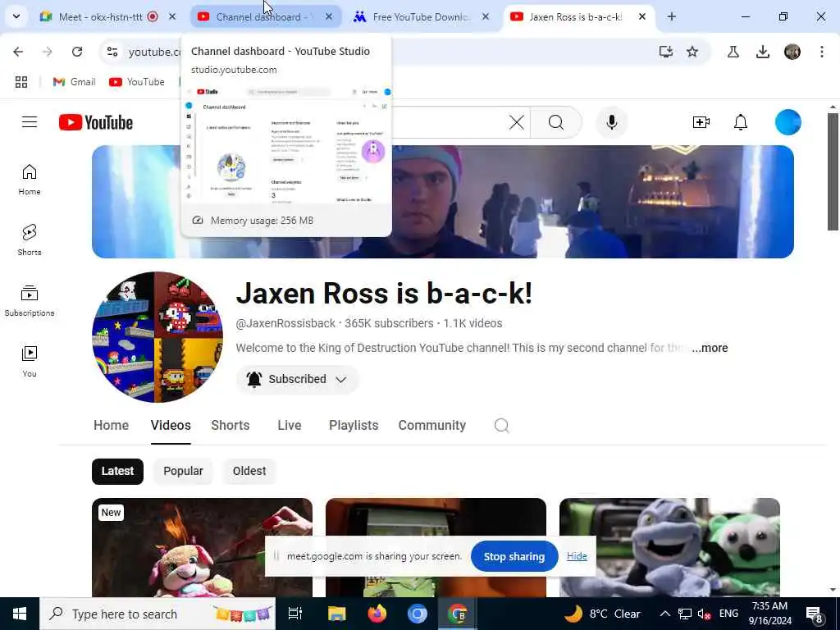Screen dimensions: 840x630
Task: Open Subscriptions in the sidebar
Action: [30, 300]
